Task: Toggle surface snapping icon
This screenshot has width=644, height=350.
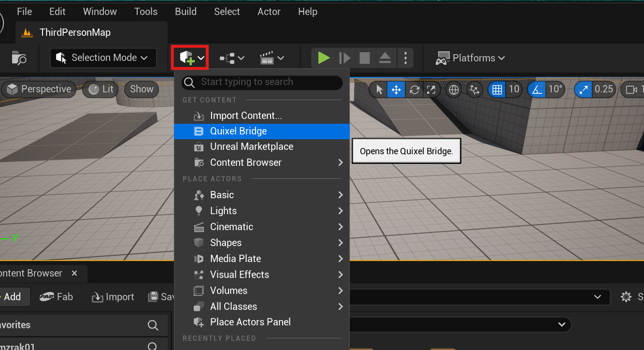Action: click(x=475, y=89)
